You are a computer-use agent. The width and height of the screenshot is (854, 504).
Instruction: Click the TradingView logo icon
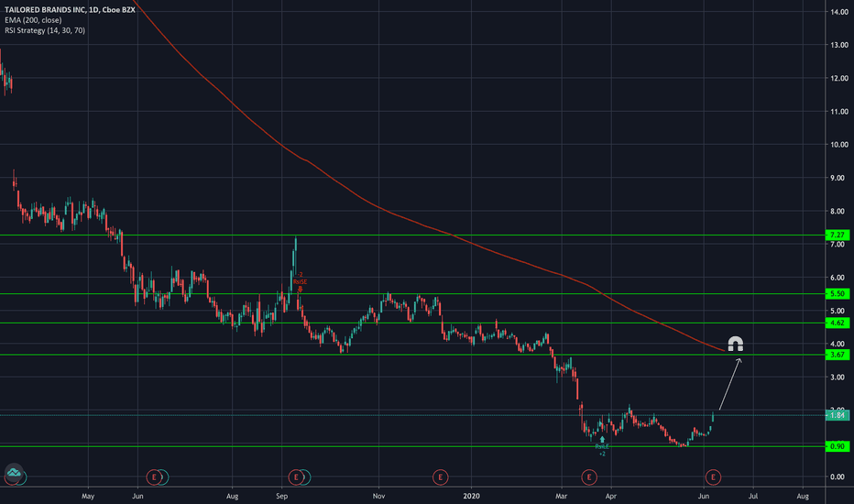pos(14,473)
